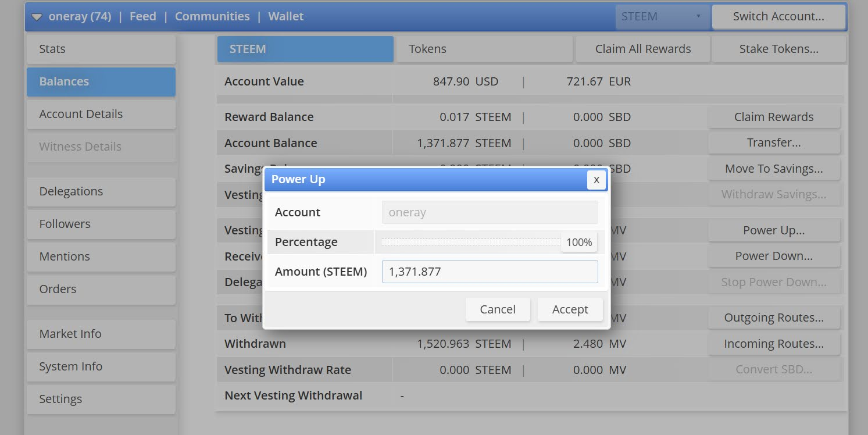Click the Claim Rewards button
The image size is (868, 435).
(774, 117)
